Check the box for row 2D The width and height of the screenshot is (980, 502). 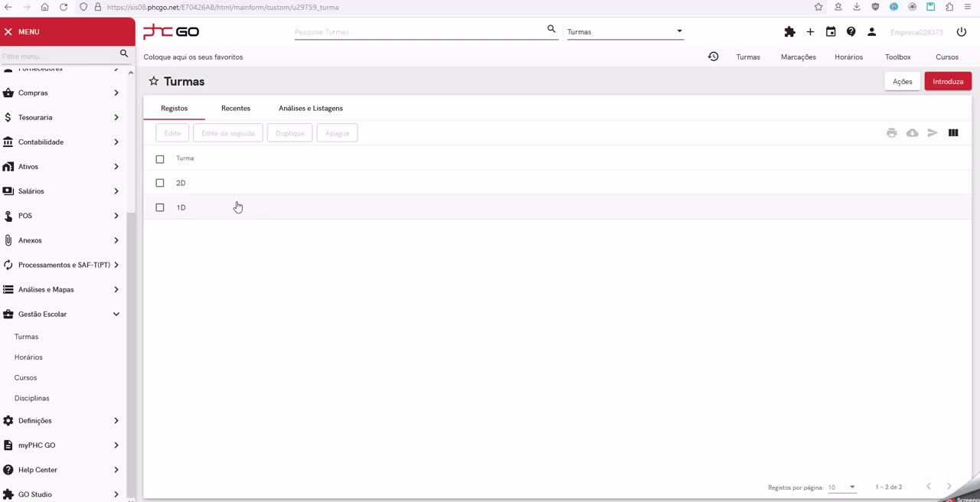click(160, 183)
